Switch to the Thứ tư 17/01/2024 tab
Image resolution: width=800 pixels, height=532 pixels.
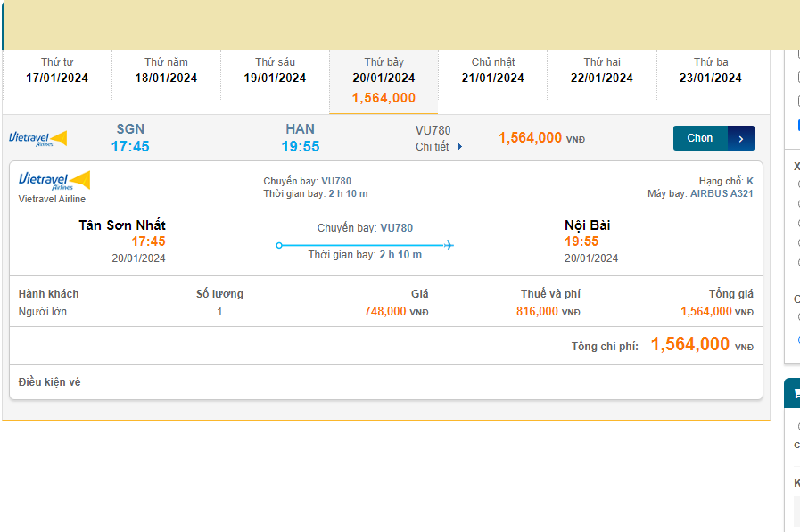pyautogui.click(x=57, y=70)
